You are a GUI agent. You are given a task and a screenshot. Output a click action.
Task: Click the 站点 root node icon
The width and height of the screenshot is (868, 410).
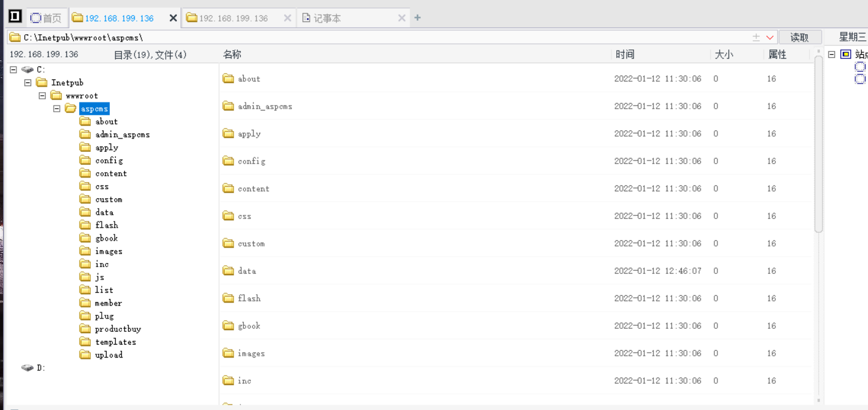845,54
